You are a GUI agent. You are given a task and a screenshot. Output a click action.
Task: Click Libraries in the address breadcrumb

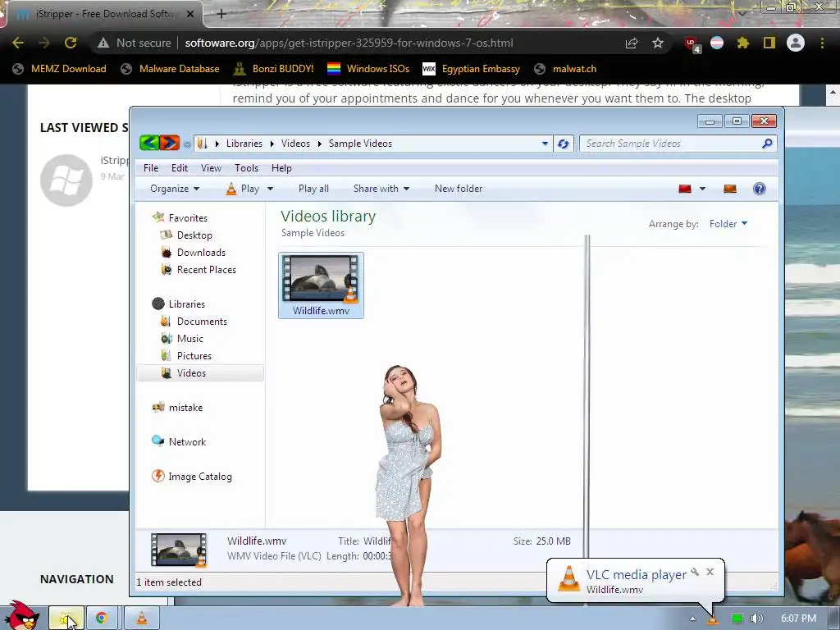244,144
